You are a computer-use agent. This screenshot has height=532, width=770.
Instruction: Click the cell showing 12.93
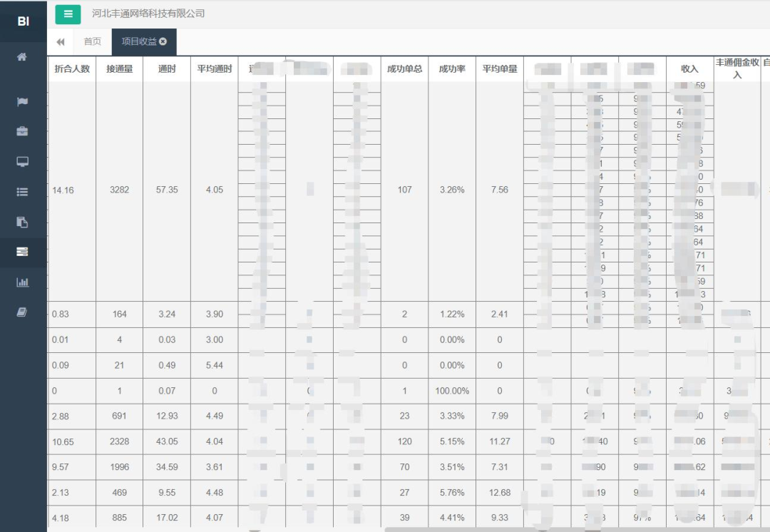tap(167, 416)
